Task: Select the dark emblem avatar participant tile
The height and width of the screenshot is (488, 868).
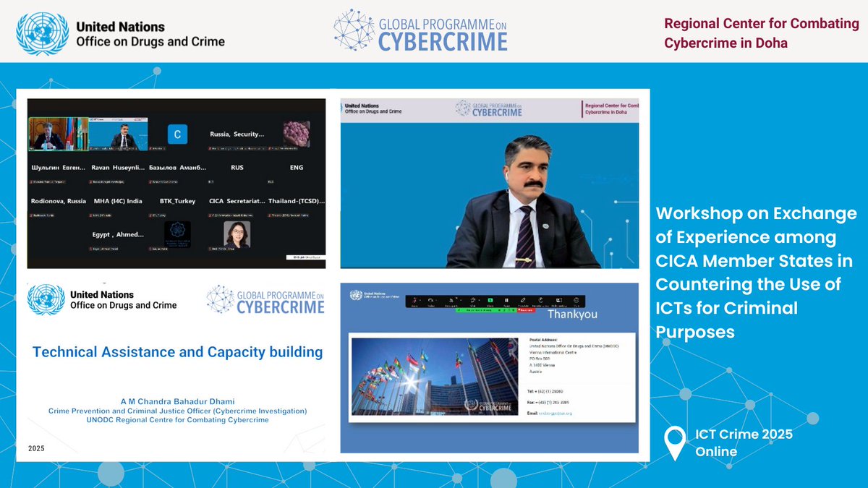Action: point(177,235)
